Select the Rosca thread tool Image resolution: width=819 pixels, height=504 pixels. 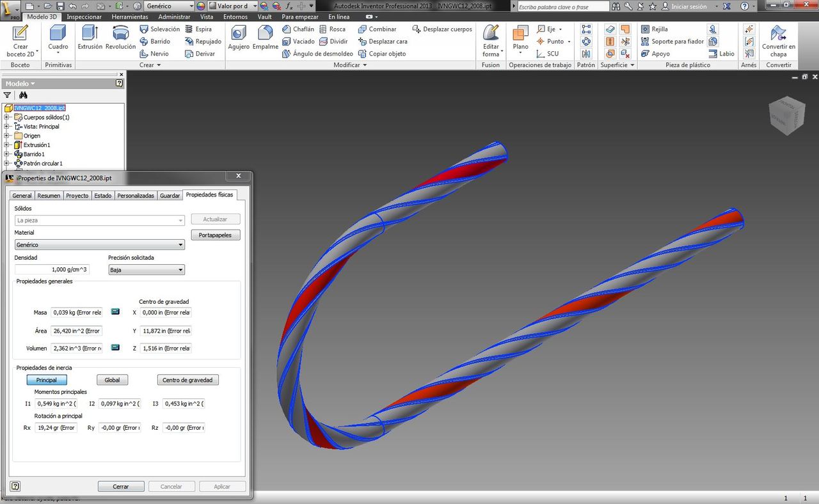332,29
